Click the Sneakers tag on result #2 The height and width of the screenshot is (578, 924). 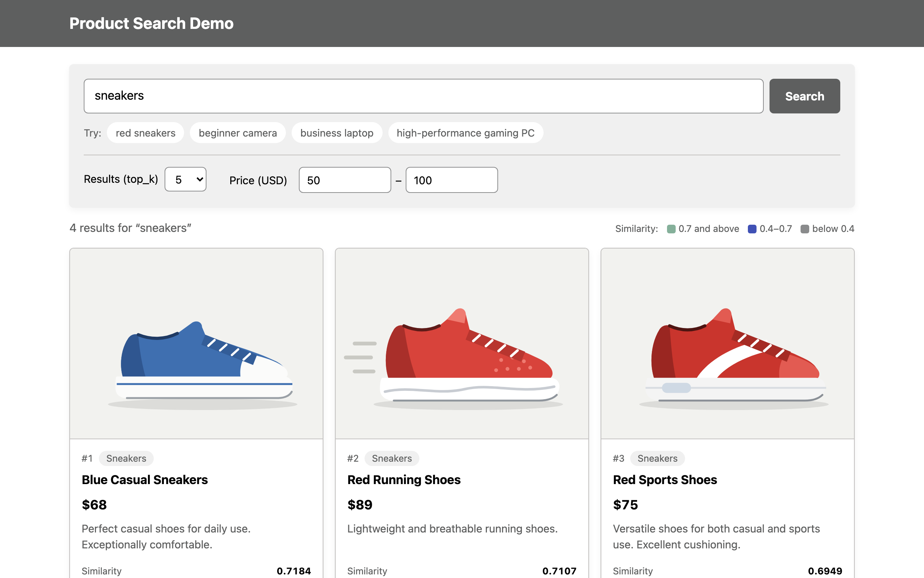click(x=392, y=458)
